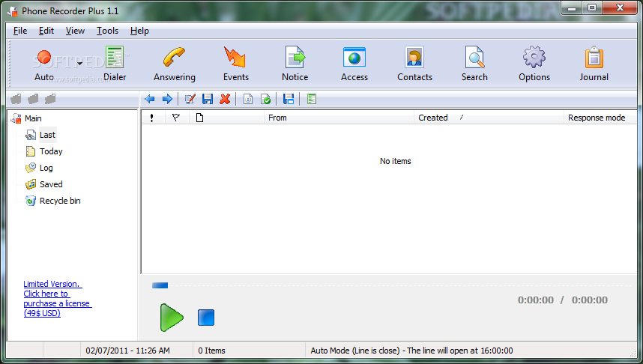Viewport: 643px width, 364px height.
Task: Click the third gray folder icon
Action: click(50, 99)
